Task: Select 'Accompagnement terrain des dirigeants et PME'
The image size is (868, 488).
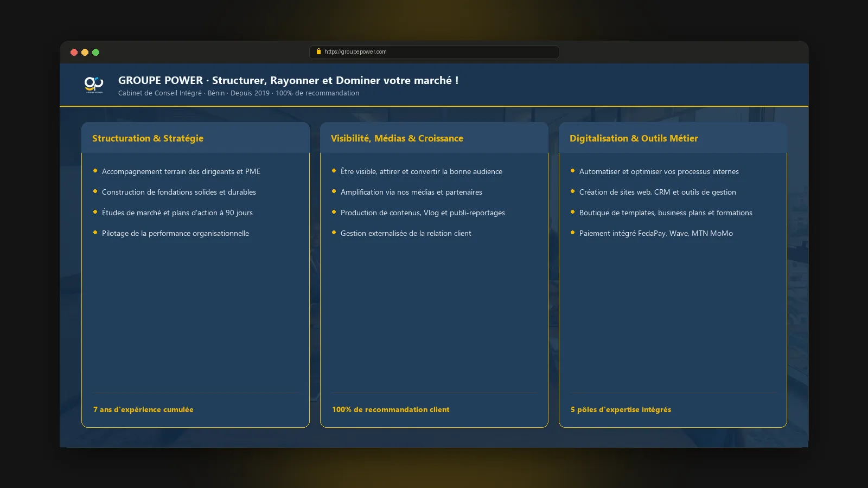Action: (x=181, y=171)
